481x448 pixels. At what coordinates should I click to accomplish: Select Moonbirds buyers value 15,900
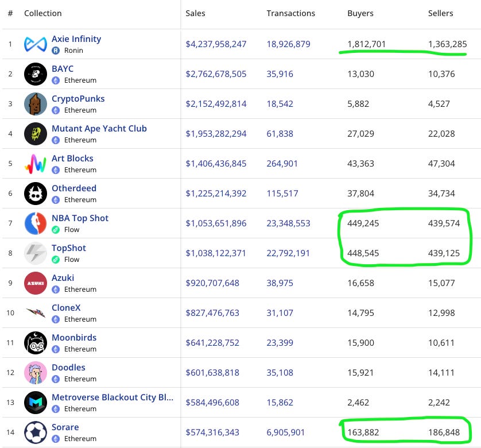click(360, 343)
